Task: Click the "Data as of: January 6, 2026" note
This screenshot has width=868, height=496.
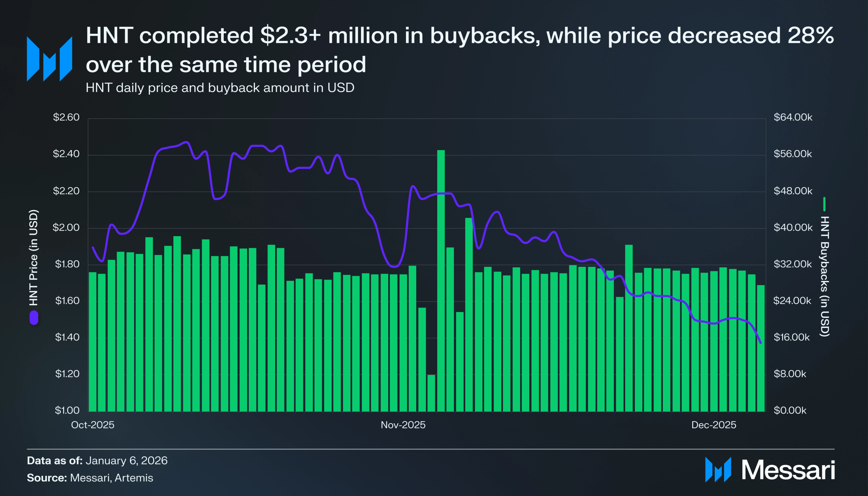Action: 97,461
